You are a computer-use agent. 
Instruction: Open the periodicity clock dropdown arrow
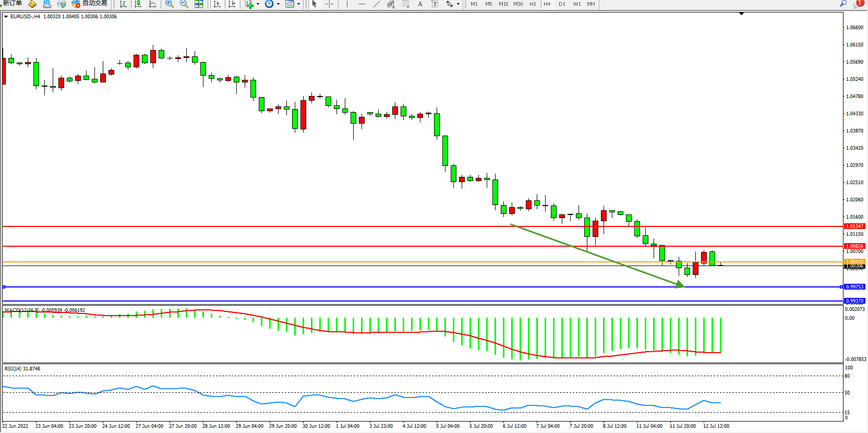(278, 4)
